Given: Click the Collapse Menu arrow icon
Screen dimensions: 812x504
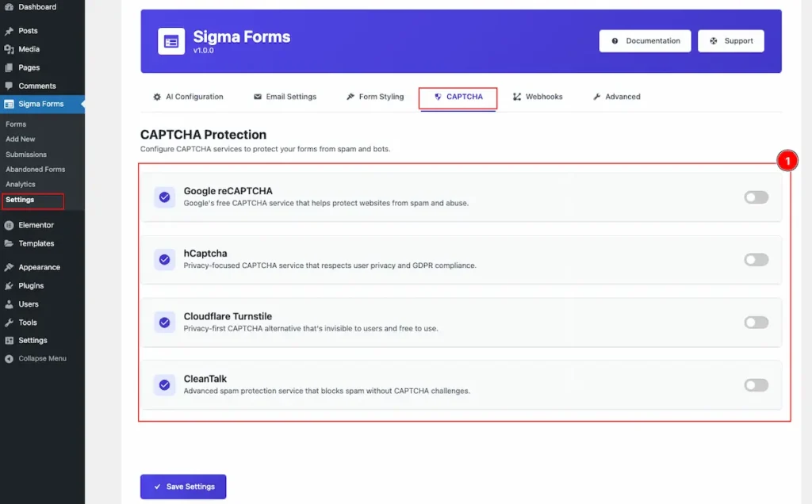Looking at the screenshot, I should coord(9,359).
